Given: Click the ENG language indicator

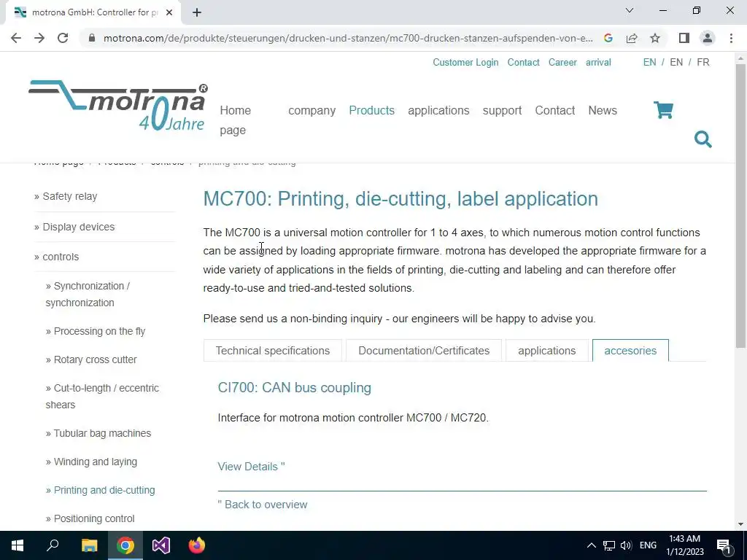Looking at the screenshot, I should (648, 545).
